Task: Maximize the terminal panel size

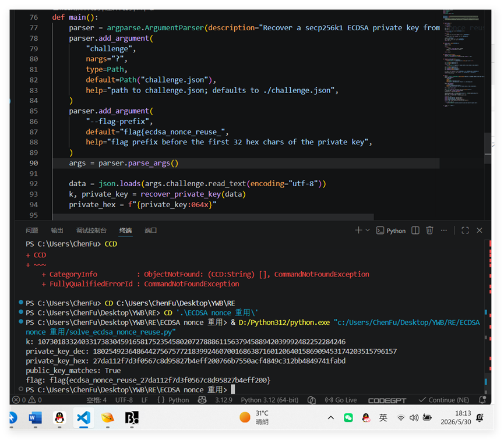Action: [x=465, y=230]
